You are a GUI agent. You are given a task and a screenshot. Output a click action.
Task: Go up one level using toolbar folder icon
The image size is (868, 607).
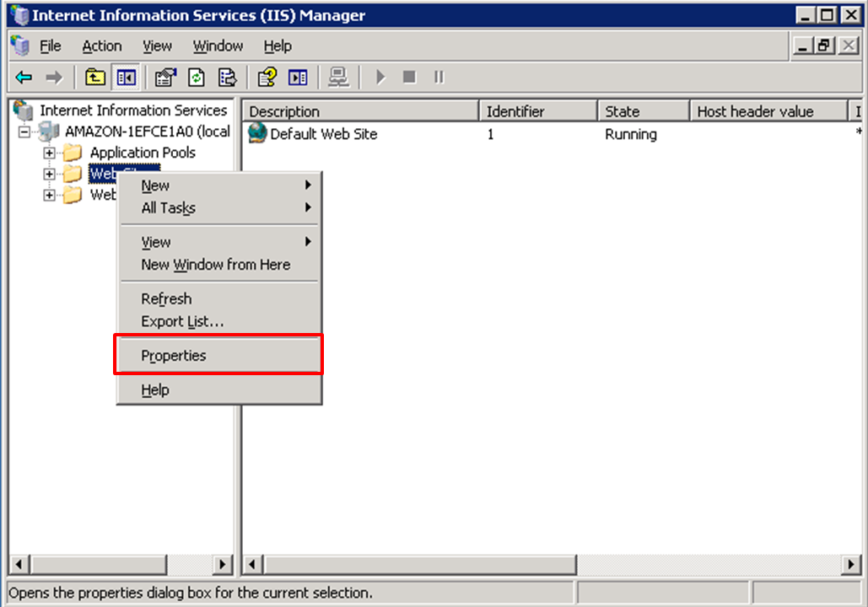click(95, 78)
